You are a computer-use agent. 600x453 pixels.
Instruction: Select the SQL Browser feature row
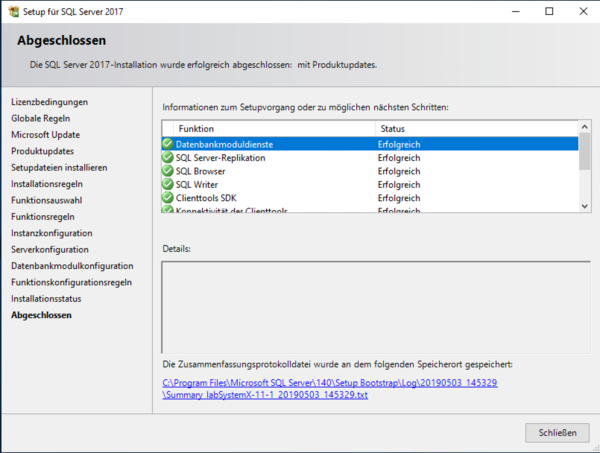(370, 171)
